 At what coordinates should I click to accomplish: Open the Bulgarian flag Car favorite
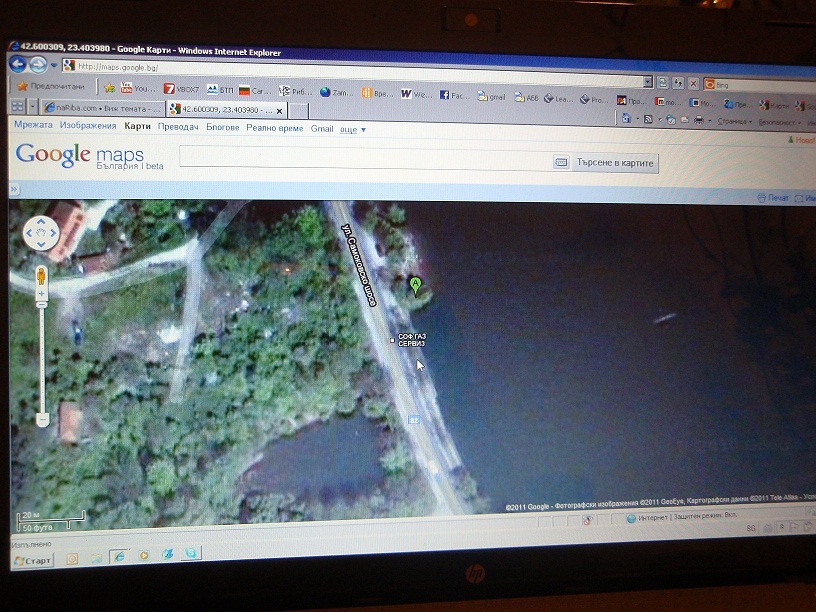255,91
